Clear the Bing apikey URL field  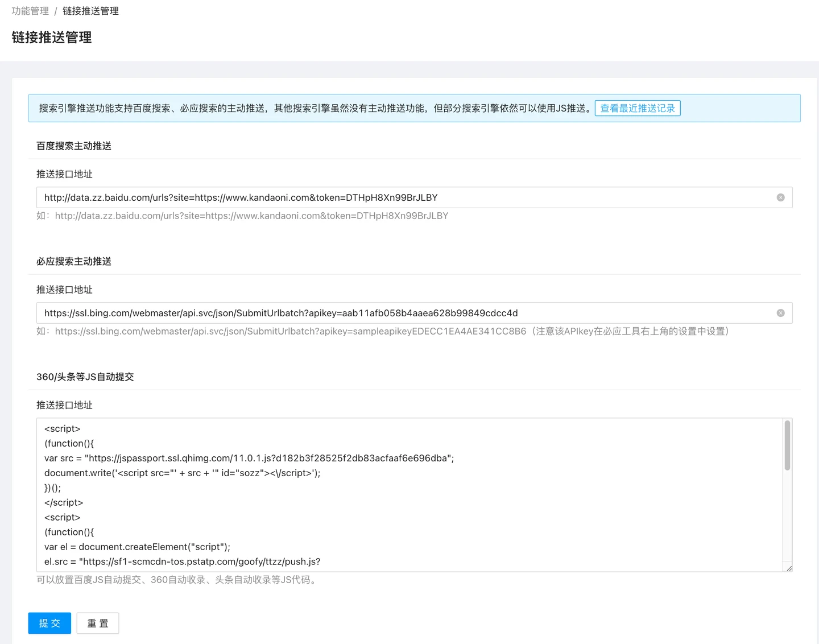coord(780,313)
